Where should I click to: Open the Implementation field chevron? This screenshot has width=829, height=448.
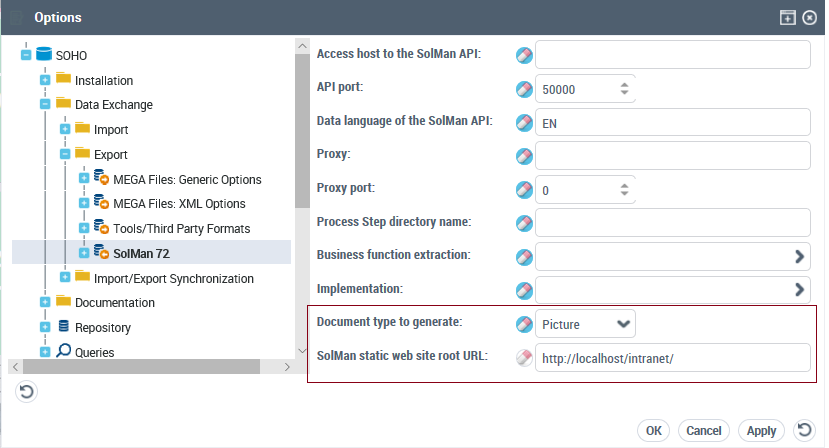pos(800,290)
